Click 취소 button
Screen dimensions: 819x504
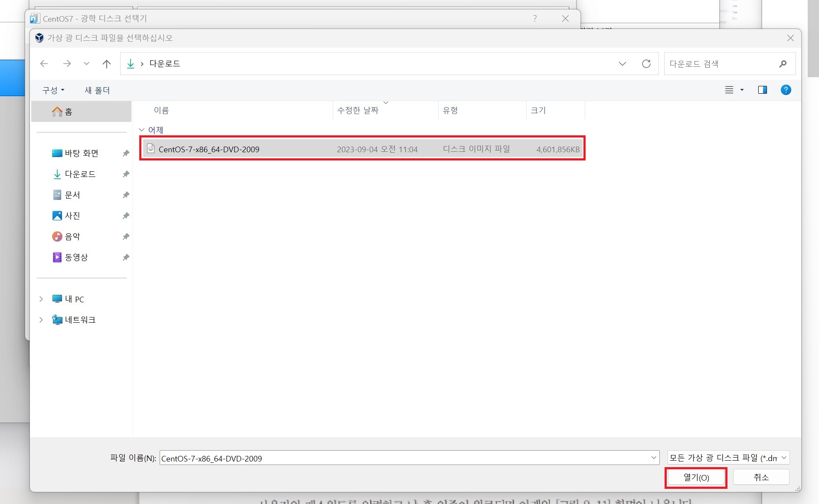(761, 477)
